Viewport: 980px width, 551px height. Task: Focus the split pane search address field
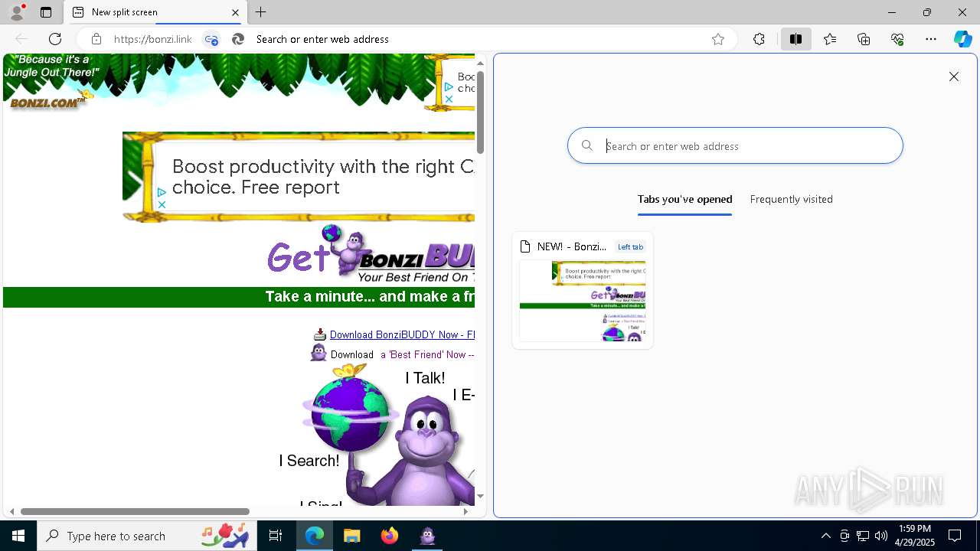735,145
